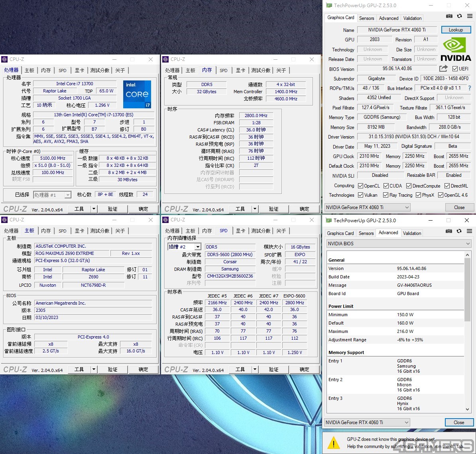Toggle DirectML checkbox
Viewport: 476px width, 454px height.
pos(447,186)
